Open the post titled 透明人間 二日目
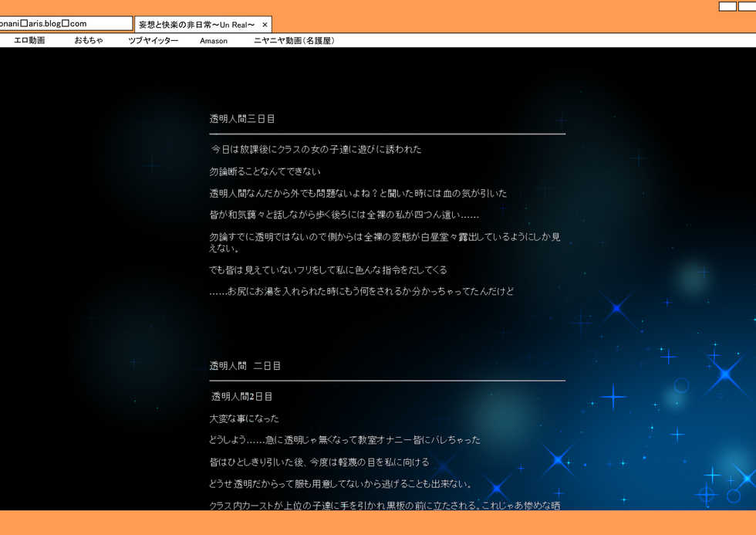Image resolution: width=756 pixels, height=535 pixels. 245,366
